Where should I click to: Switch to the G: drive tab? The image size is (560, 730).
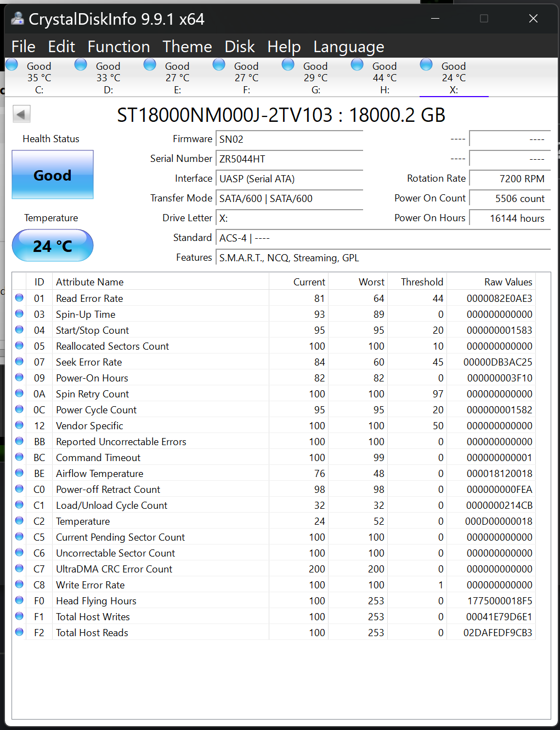coord(315,77)
